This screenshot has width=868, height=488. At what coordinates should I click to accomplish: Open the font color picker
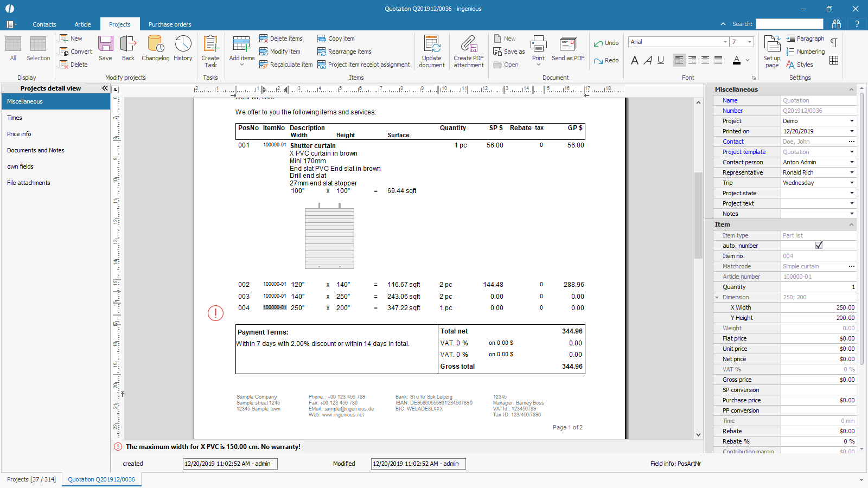coord(748,60)
